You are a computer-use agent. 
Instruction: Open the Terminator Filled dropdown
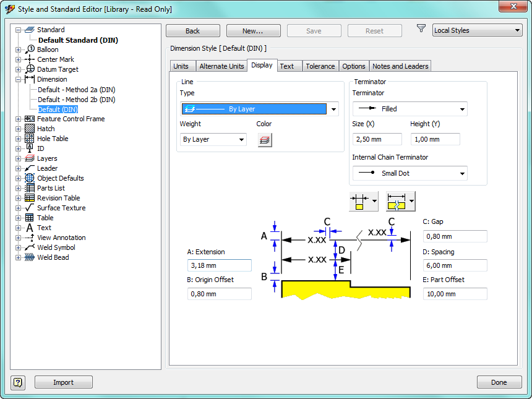click(x=410, y=109)
